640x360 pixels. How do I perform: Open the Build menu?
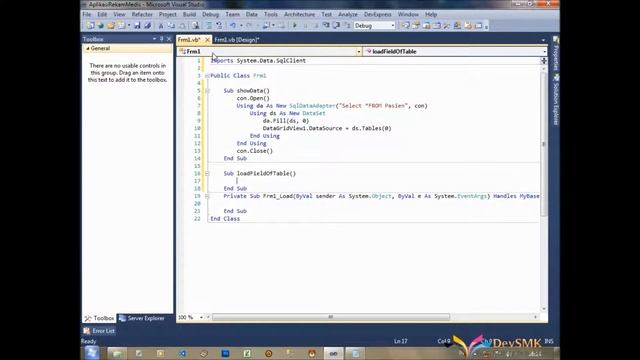189,14
